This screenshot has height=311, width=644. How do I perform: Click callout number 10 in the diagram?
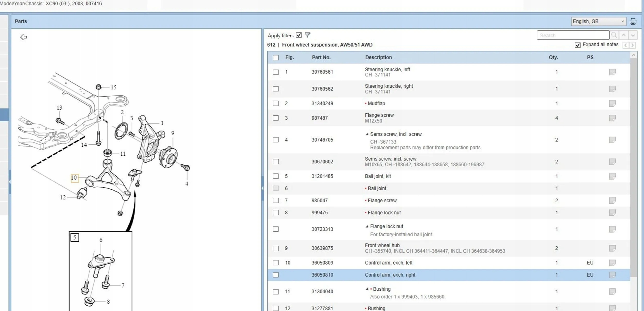74,178
